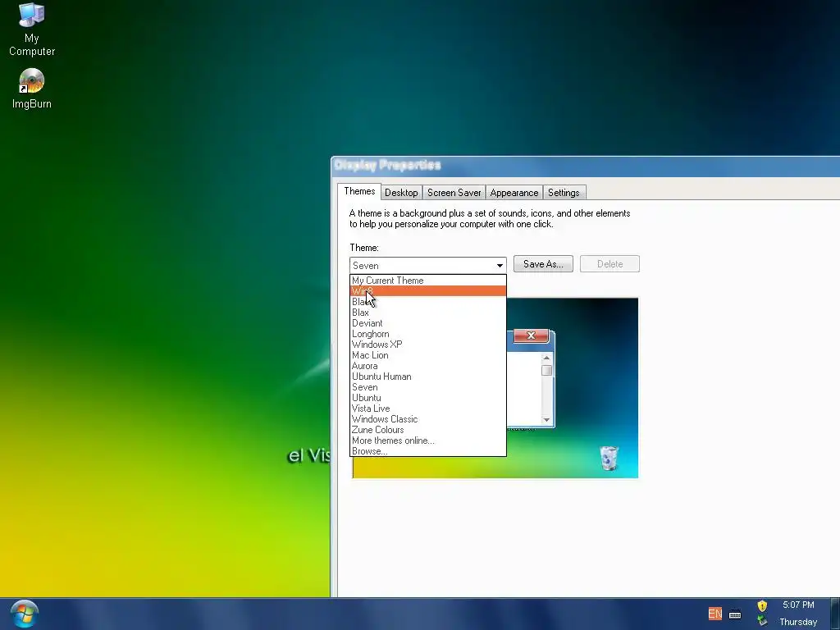The height and width of the screenshot is (630, 840).
Task: Select Seven in the theme list
Action: point(427,387)
